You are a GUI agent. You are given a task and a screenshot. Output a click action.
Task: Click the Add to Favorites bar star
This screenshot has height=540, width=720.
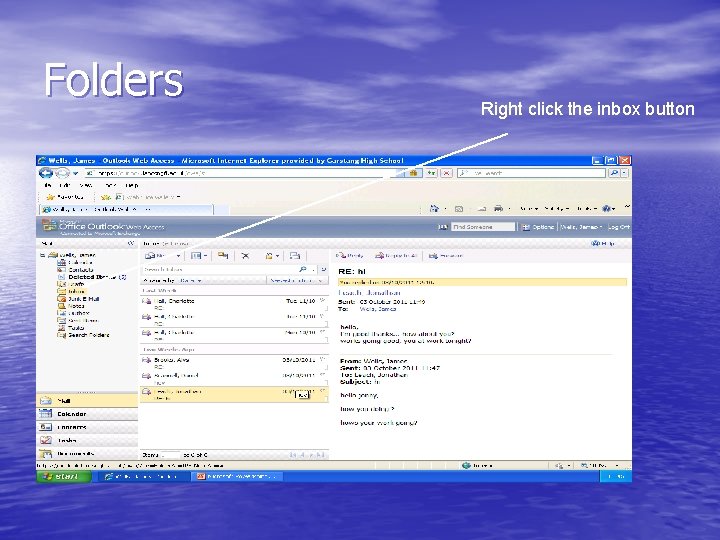click(106, 197)
